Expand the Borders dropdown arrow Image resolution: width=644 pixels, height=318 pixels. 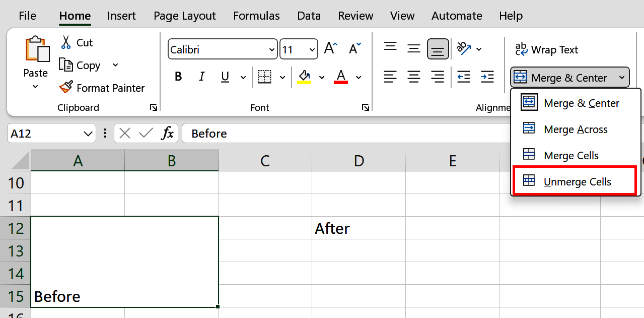pyautogui.click(x=281, y=77)
